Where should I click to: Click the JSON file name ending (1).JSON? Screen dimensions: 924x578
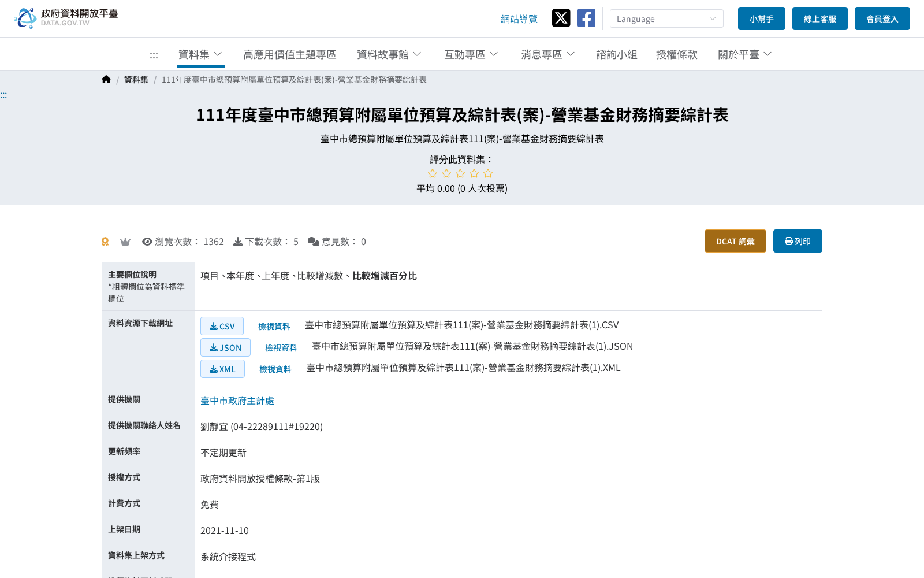[472, 346]
